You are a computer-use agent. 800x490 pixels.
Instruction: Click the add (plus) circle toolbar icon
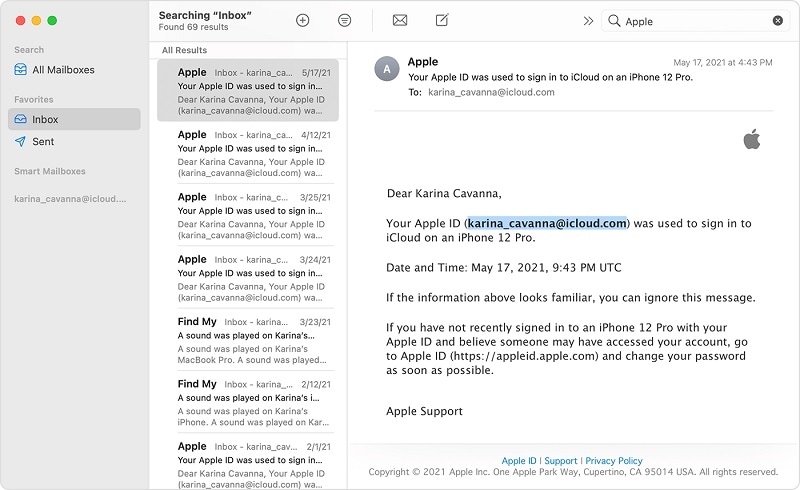(303, 20)
